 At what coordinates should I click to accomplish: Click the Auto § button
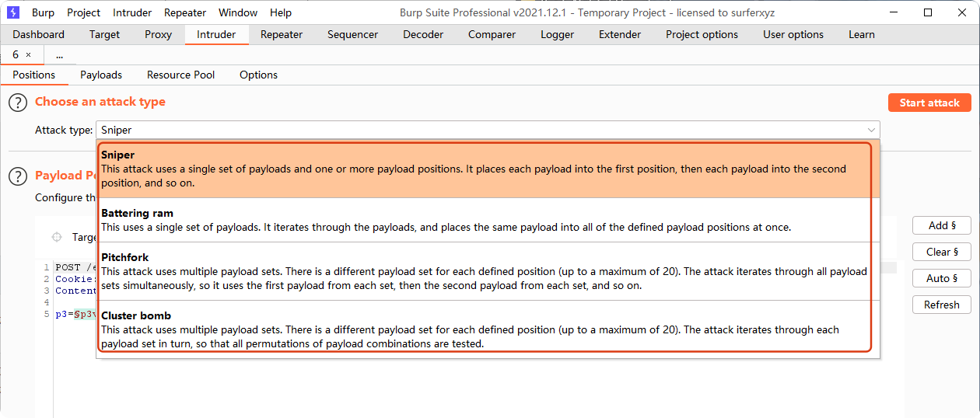pos(942,278)
